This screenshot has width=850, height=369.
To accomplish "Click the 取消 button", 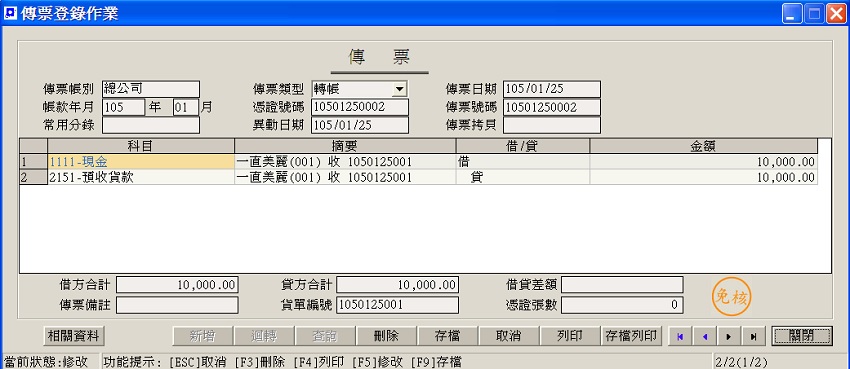I will pos(509,336).
